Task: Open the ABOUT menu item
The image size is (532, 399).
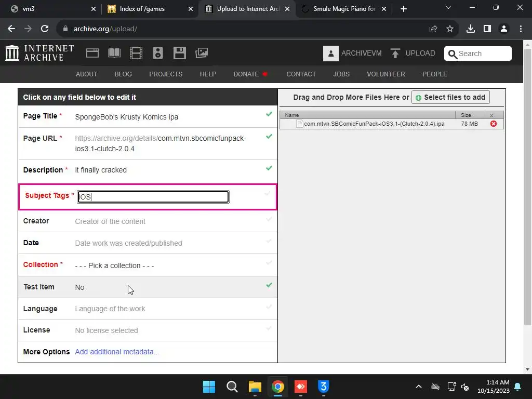Action: (x=87, y=74)
